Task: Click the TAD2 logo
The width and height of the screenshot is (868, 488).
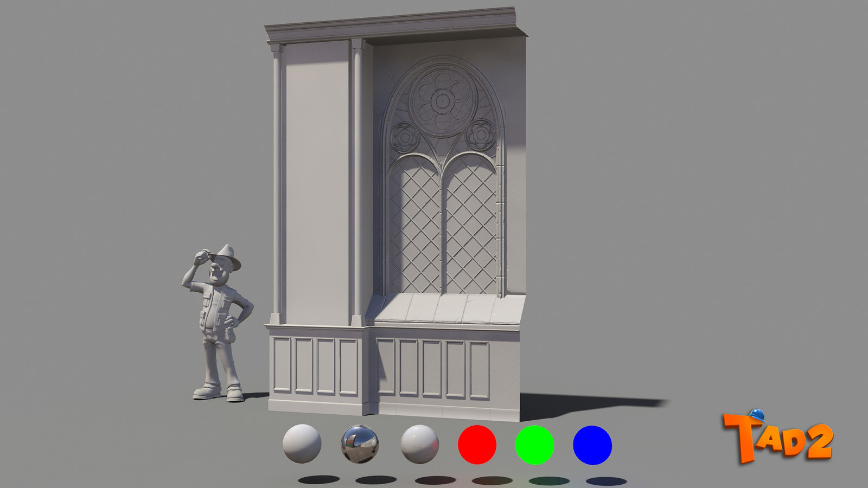Action: click(777, 436)
